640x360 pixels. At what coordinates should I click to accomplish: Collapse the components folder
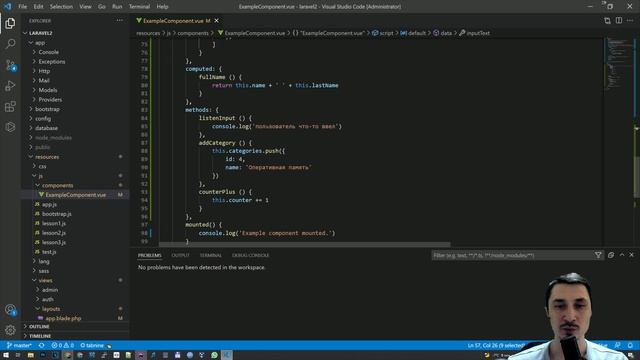tap(57, 185)
